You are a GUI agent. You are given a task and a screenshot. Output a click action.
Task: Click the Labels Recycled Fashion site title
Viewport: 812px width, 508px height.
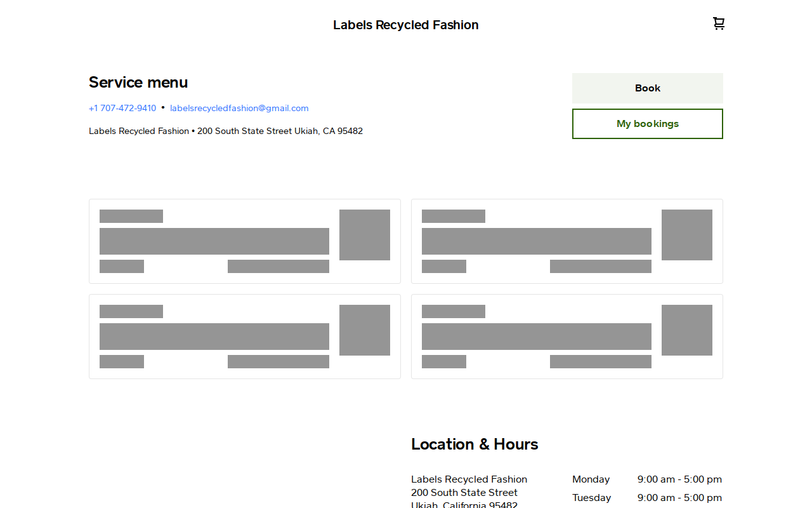406,25
